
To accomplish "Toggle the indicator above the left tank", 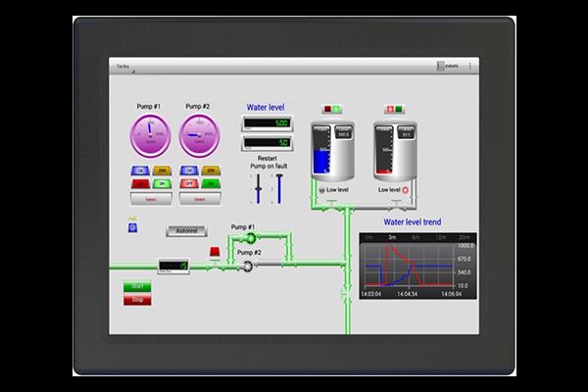I will [329, 108].
